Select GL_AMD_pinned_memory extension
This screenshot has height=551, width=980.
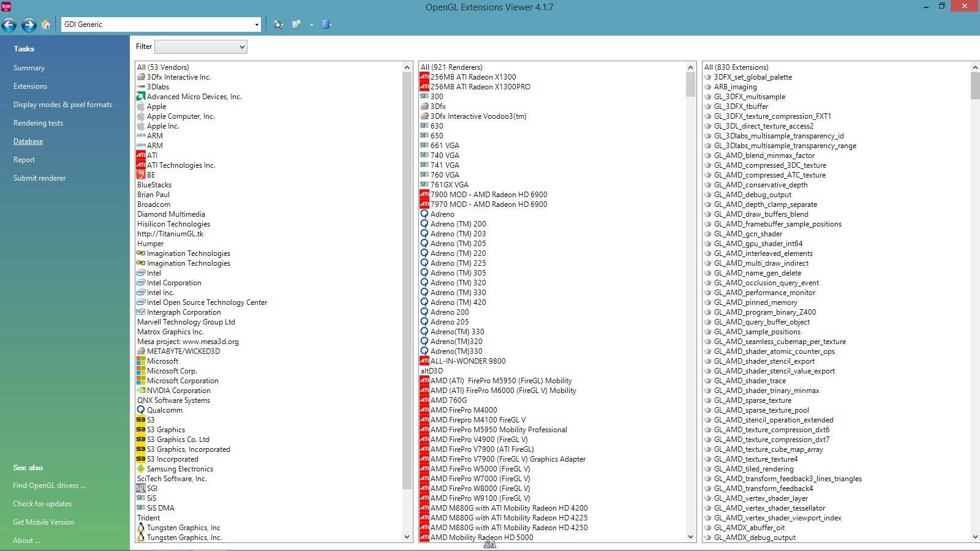(x=750, y=302)
